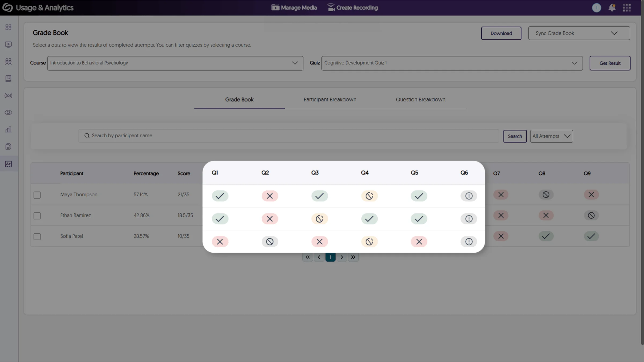Image resolution: width=644 pixels, height=362 pixels.
Task: Go to next page of results
Action: pyautogui.click(x=342, y=257)
